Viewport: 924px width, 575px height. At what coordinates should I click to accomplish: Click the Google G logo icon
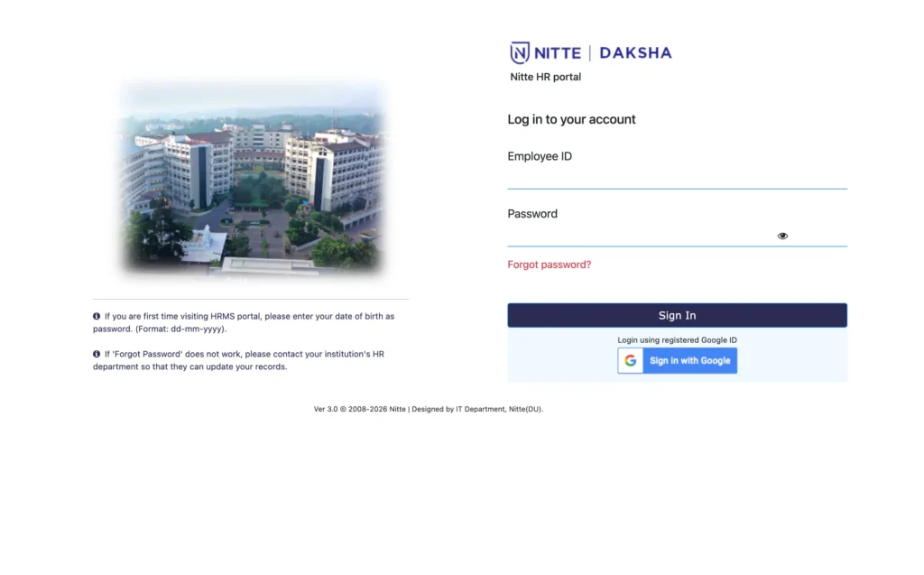pyautogui.click(x=630, y=360)
